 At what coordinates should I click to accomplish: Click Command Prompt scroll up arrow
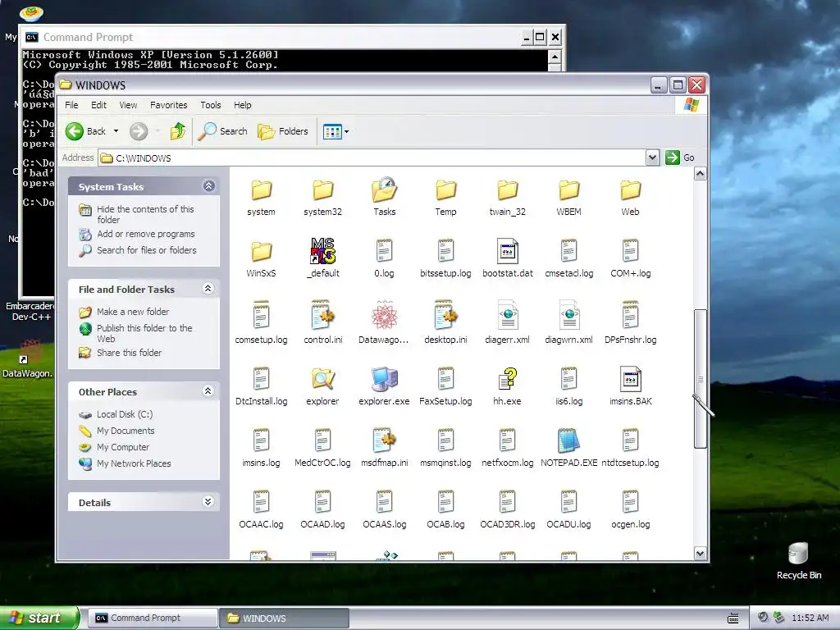coord(555,57)
